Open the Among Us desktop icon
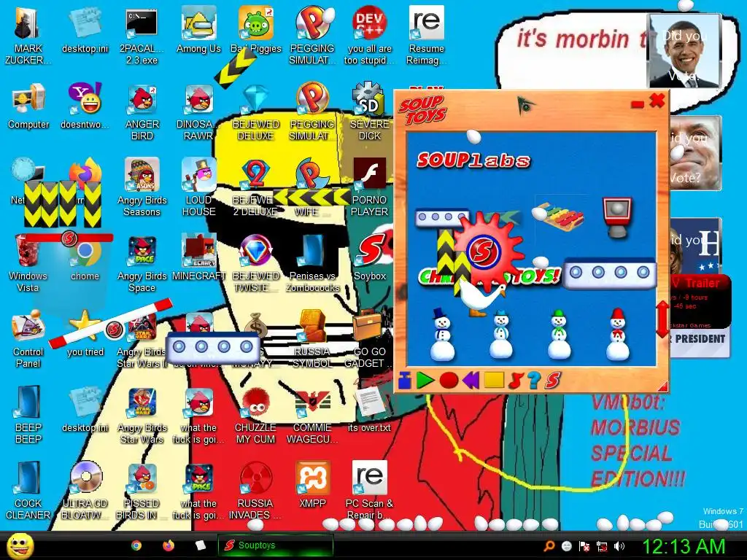 pos(198,31)
